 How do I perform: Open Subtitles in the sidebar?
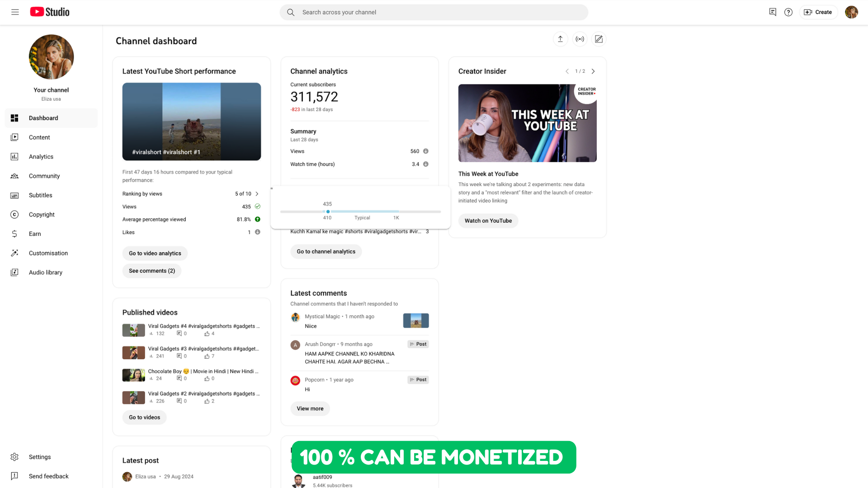coord(51,195)
